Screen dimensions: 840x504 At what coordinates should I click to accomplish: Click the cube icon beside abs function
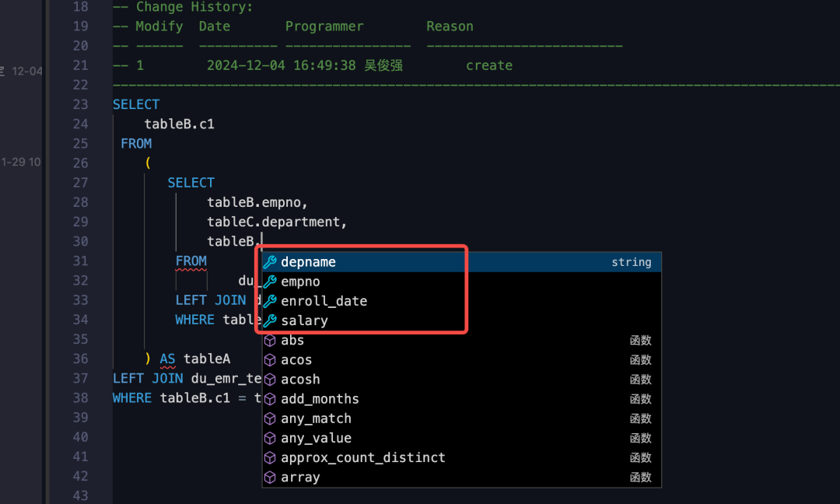tap(270, 340)
